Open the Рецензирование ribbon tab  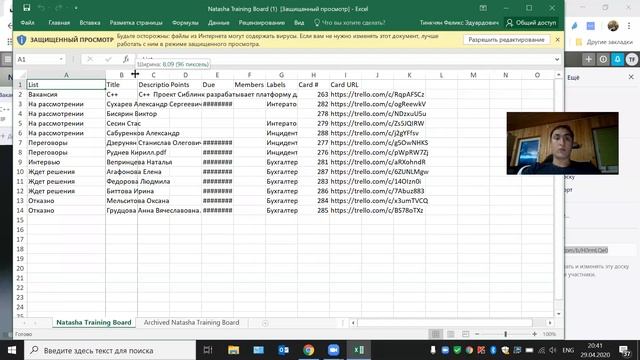click(x=262, y=22)
